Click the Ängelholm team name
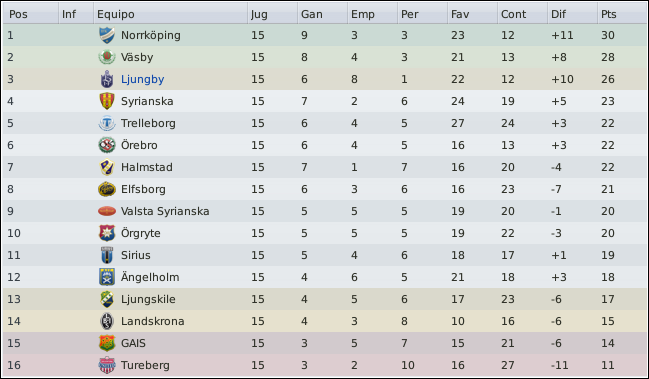This screenshot has height=379, width=649. point(150,277)
